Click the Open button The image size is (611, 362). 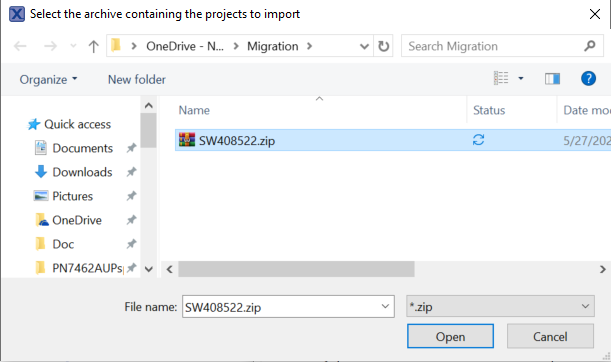450,336
